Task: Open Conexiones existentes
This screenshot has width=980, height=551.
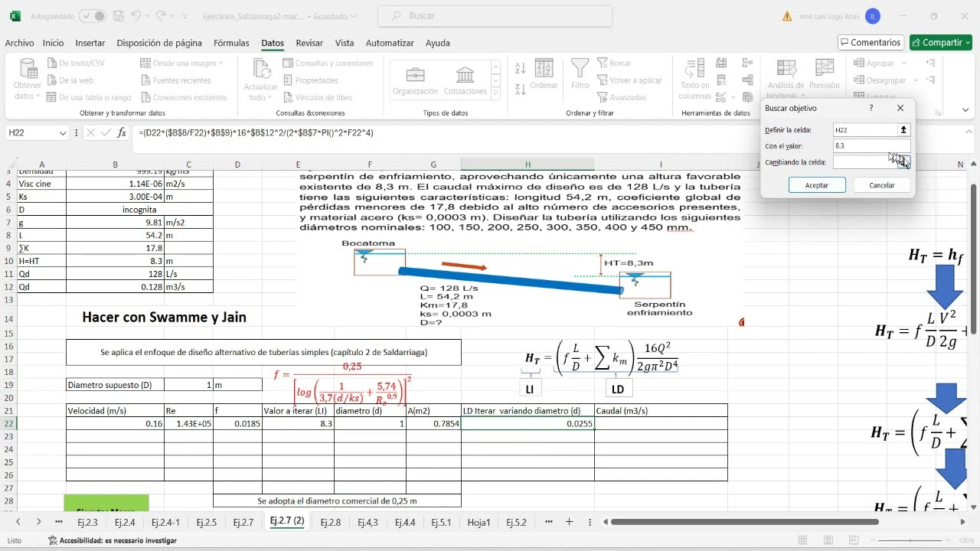Action: click(184, 97)
